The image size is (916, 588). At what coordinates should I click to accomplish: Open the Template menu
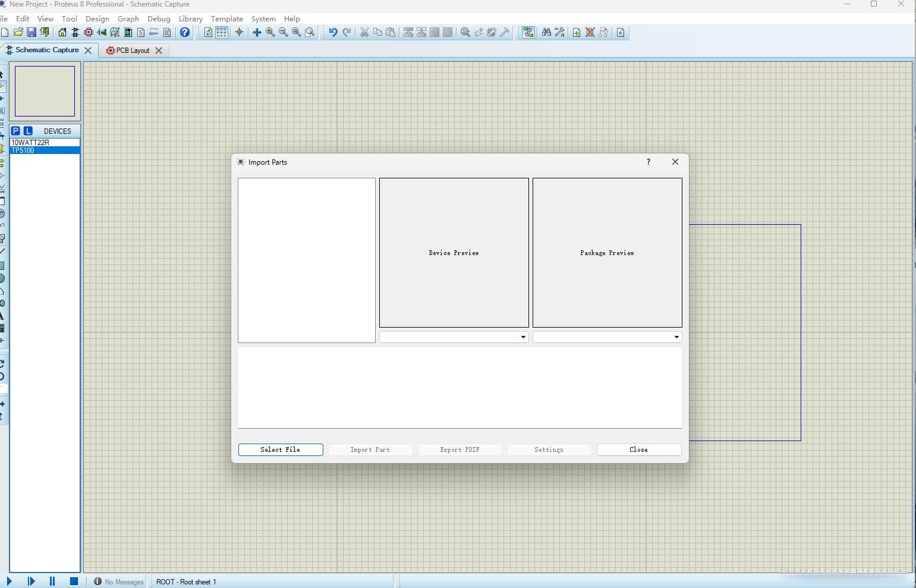coord(227,18)
